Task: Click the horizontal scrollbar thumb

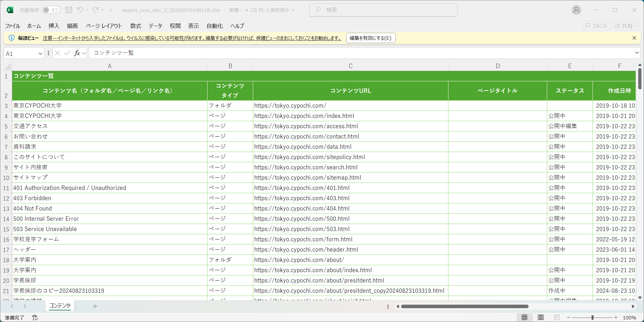Action: click(x=465, y=306)
